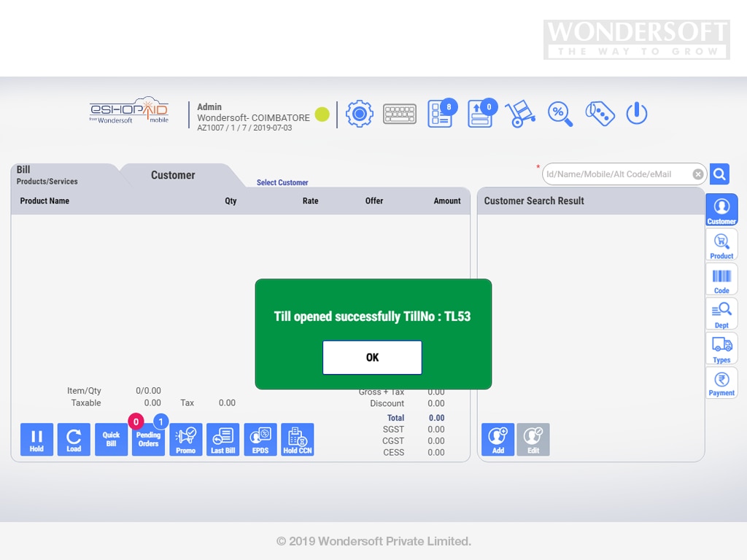Click OK on the till opened dialog
747x560 pixels.
point(372,357)
